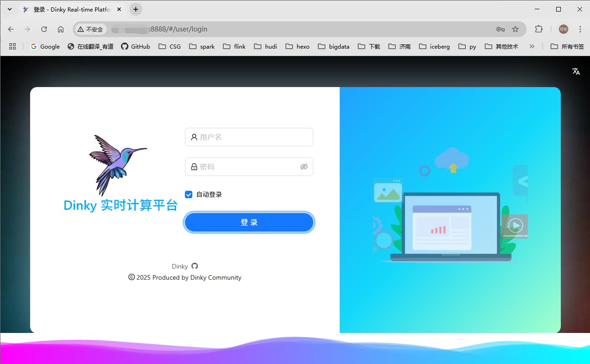Open the flink bookmark folder
The image size is (590, 364).
234,46
